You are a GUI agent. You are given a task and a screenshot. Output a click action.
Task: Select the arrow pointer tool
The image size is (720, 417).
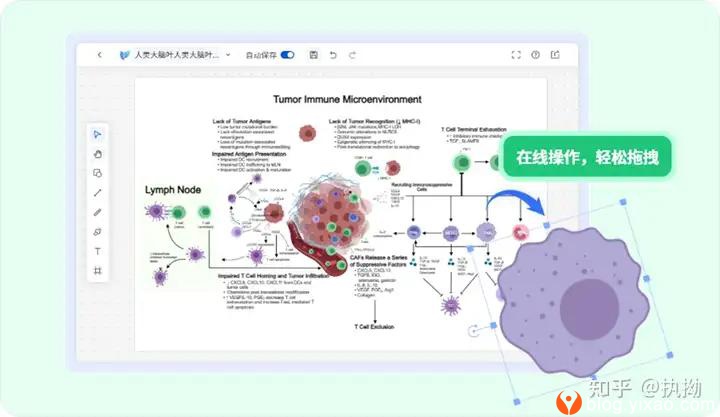[x=97, y=135]
